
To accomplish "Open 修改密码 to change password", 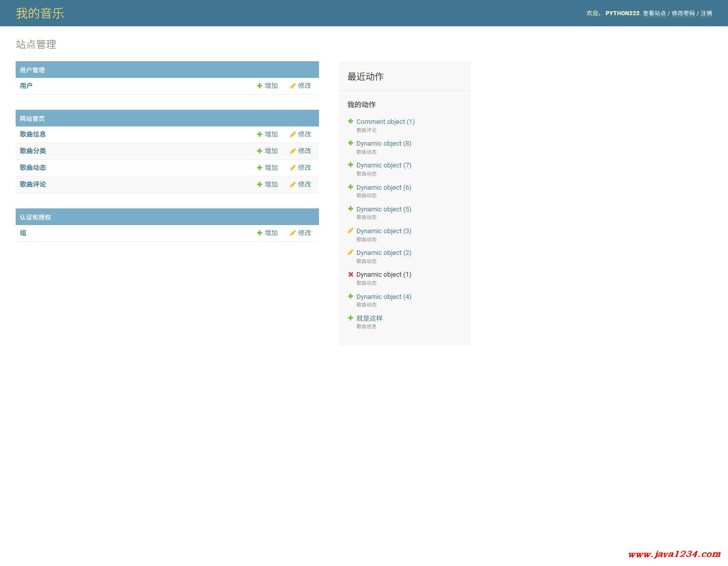I will (683, 13).
